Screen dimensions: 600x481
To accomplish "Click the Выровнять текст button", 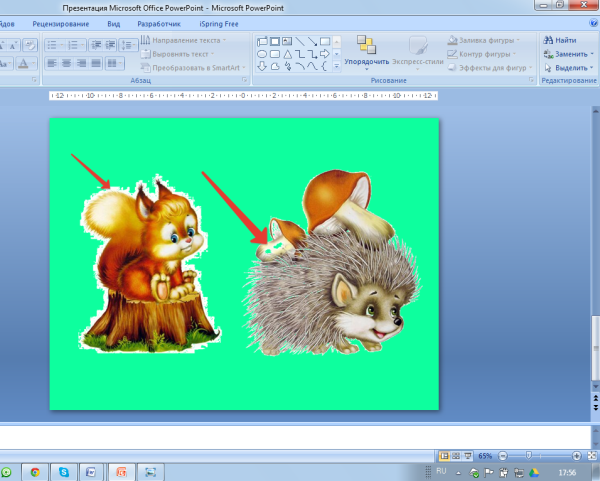I will 181,53.
